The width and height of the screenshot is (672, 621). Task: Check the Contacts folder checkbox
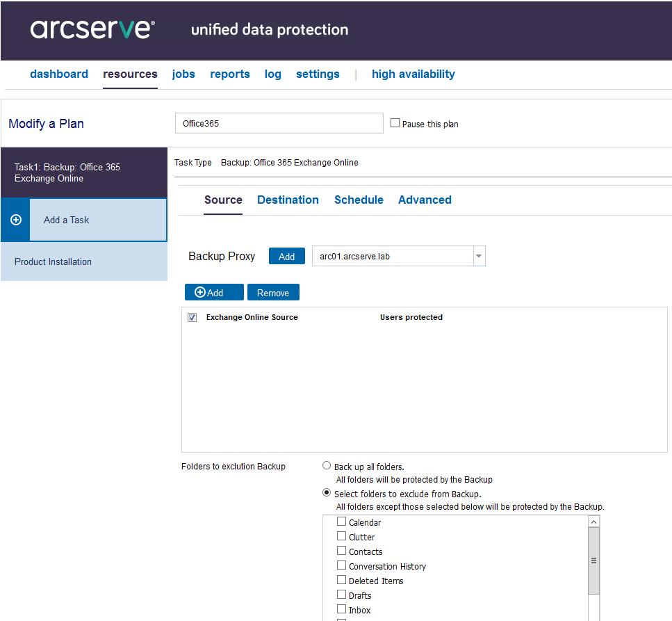tap(341, 551)
